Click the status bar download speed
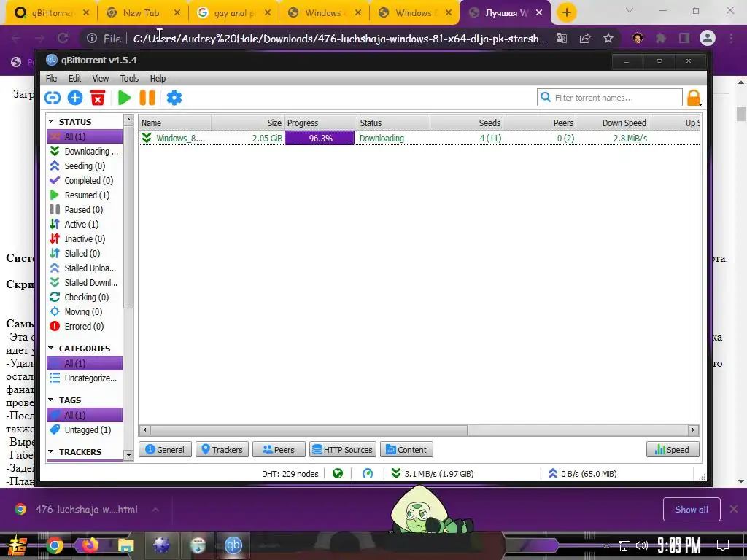 tap(433, 474)
